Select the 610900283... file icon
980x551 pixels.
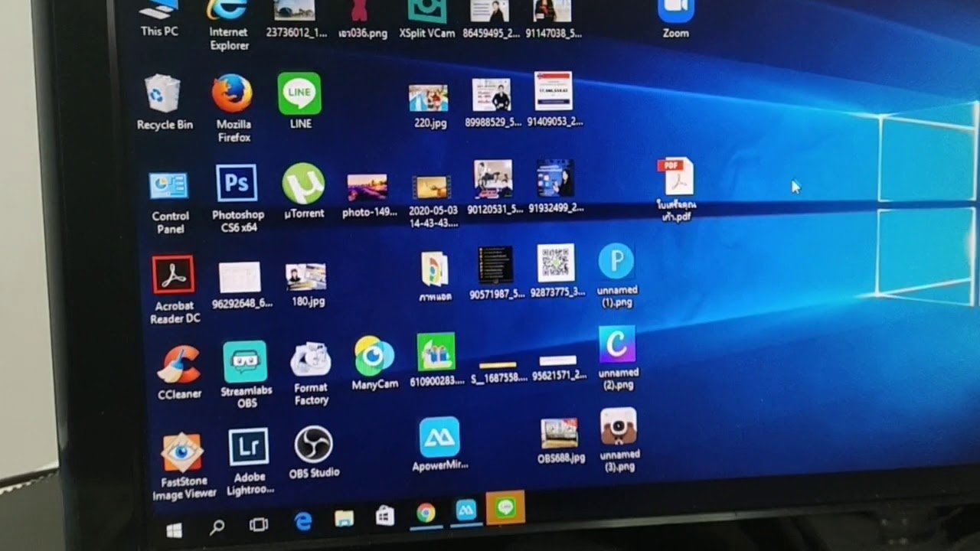[x=436, y=359]
